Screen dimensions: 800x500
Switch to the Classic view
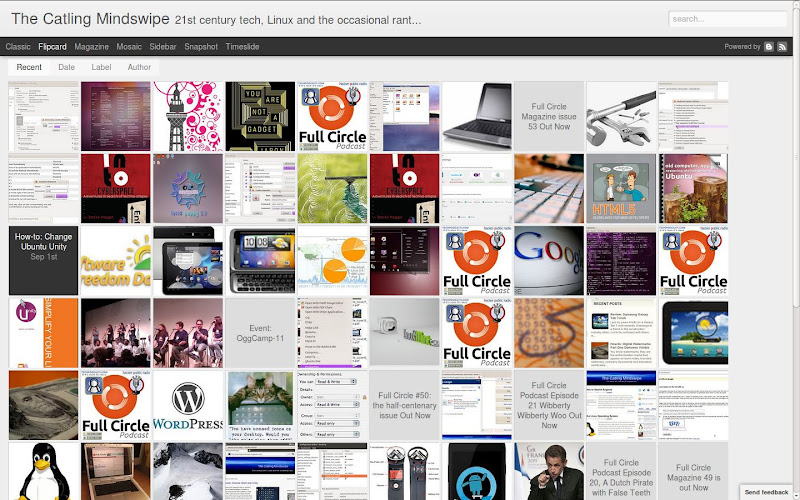click(18, 46)
